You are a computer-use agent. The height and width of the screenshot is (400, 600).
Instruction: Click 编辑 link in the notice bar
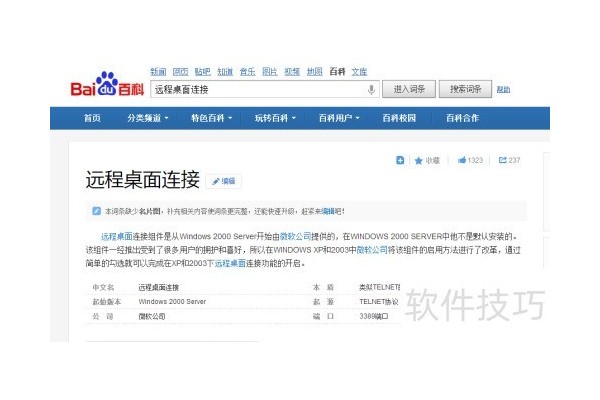click(x=328, y=211)
